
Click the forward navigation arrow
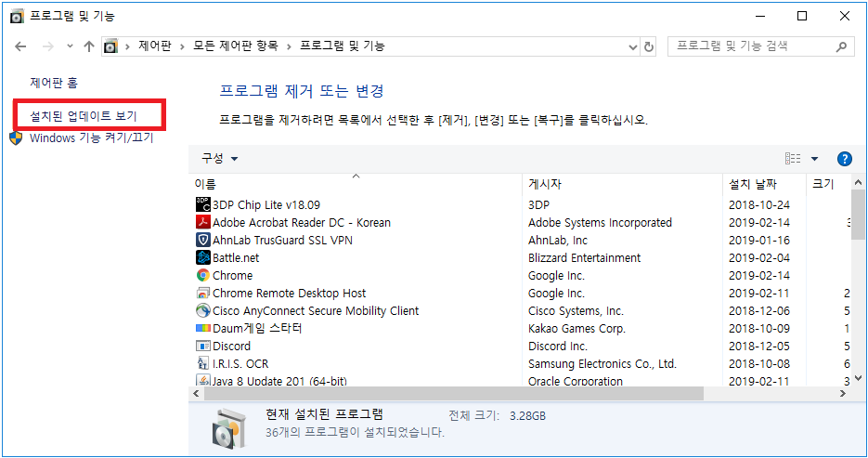(x=48, y=46)
